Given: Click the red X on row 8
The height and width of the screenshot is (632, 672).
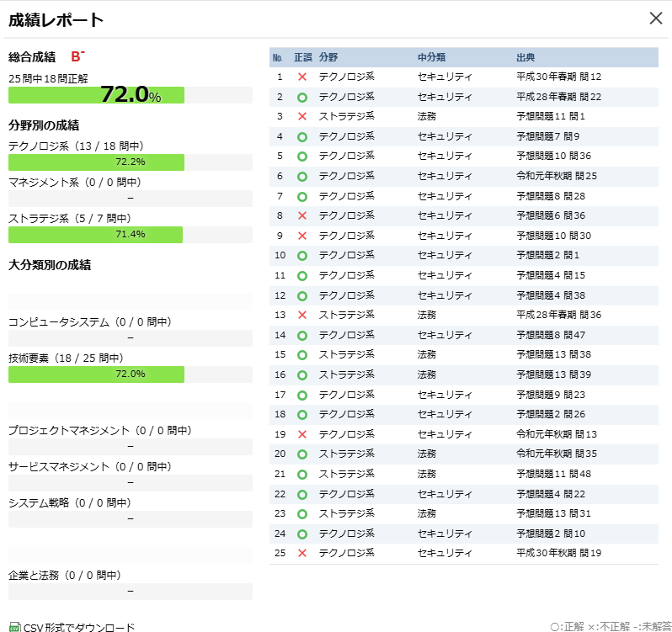Looking at the screenshot, I should (x=302, y=215).
